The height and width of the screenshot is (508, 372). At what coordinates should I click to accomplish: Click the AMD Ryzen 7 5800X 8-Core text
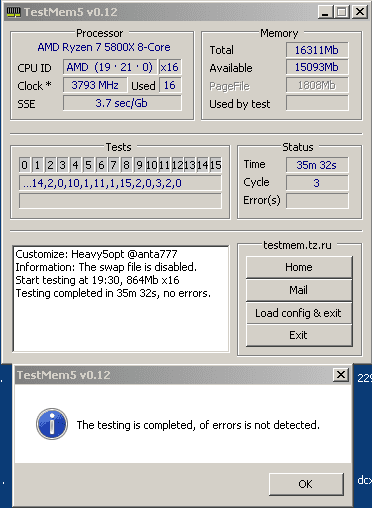[104, 47]
